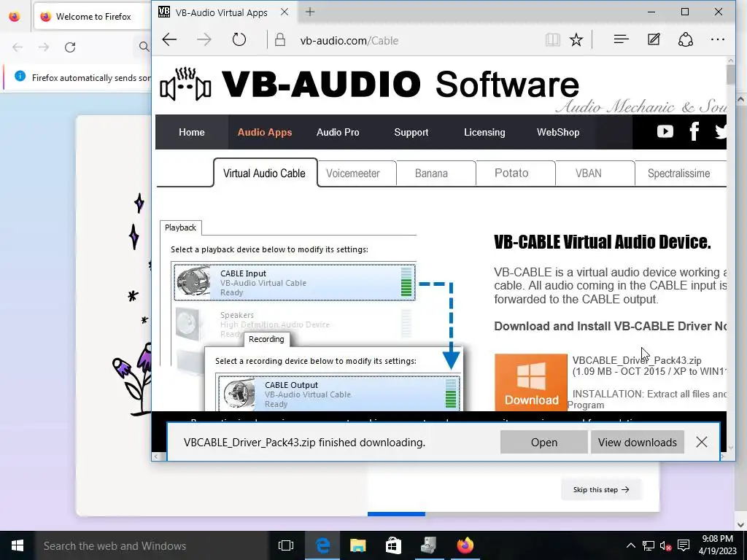Click Edge forward navigation arrow

click(204, 40)
